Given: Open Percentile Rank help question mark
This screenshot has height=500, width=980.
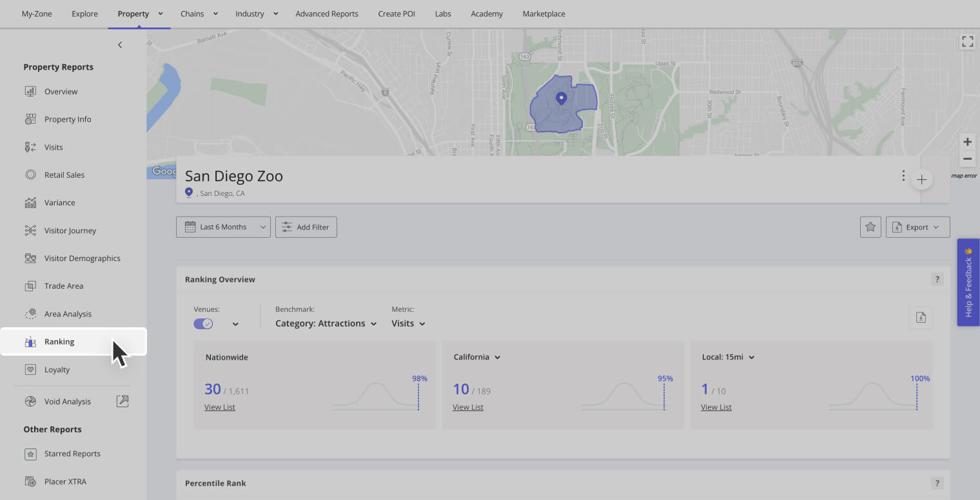Looking at the screenshot, I should click(937, 483).
